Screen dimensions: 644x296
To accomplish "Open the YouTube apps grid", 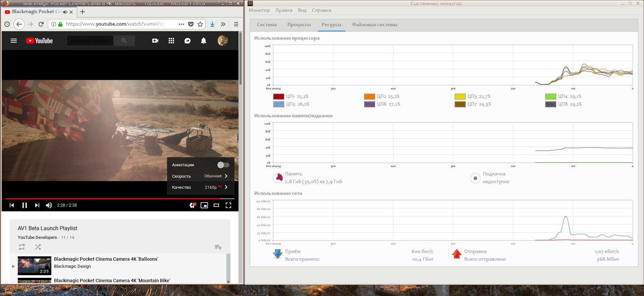I will (x=171, y=41).
